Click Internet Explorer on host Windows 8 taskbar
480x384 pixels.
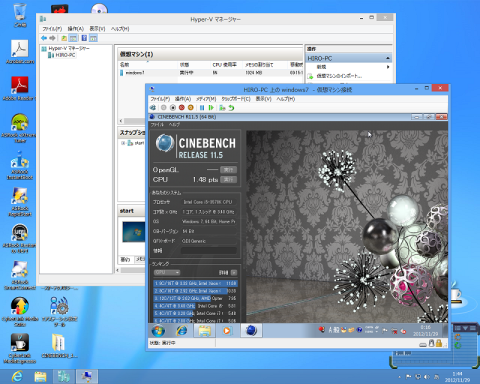pyautogui.click(x=17, y=376)
